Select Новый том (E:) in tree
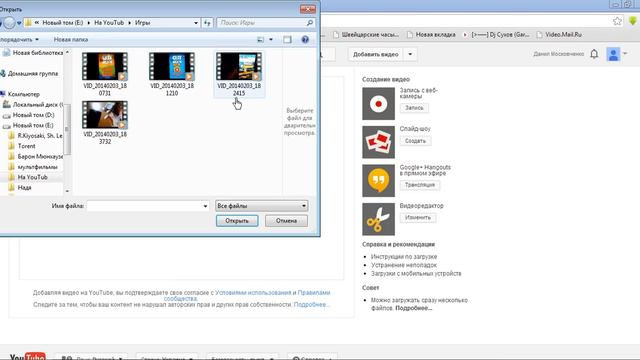 29,125
